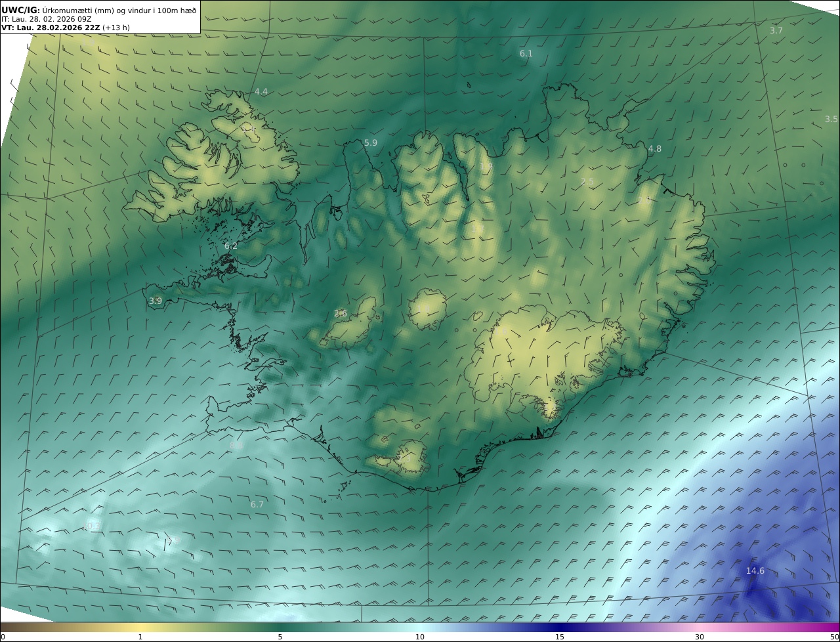840x642 pixels.
Task: Click the 3.9 value on the map
Action: (x=156, y=301)
